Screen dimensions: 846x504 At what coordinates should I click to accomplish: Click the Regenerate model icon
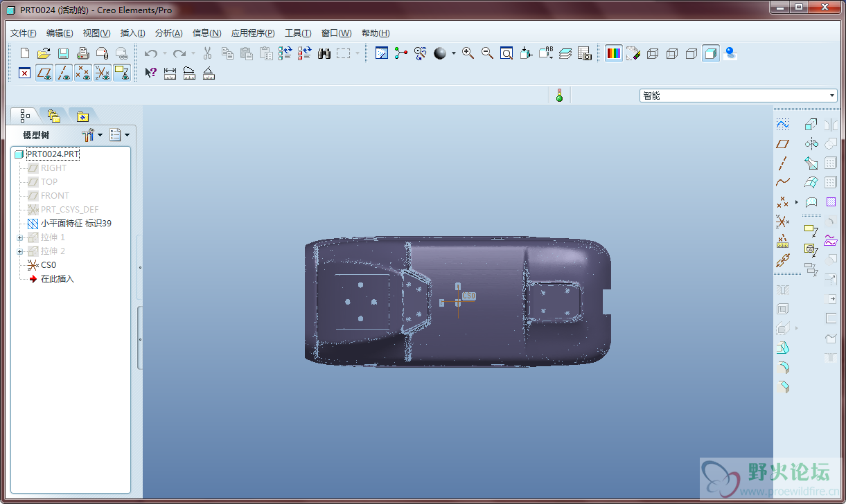(x=285, y=53)
